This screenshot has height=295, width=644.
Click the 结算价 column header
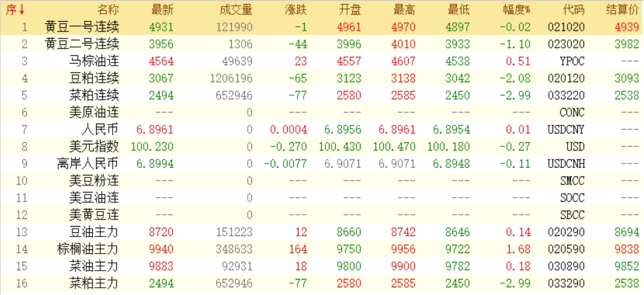(622, 10)
